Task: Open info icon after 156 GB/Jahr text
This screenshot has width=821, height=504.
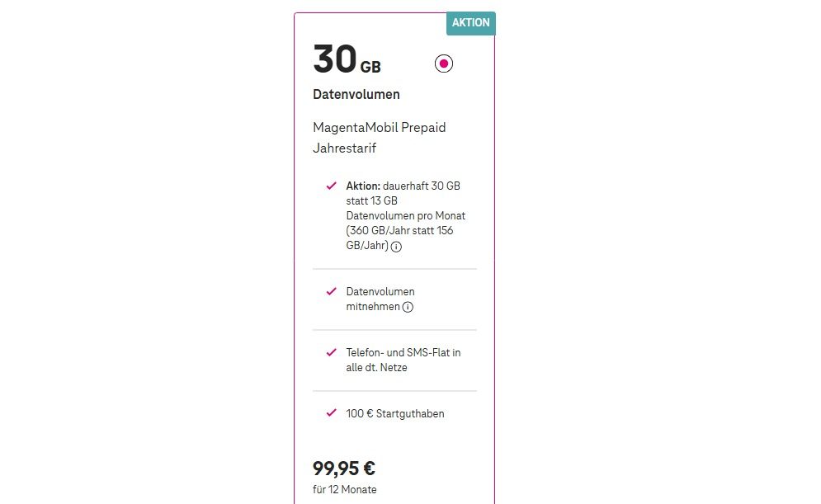Action: (x=396, y=247)
